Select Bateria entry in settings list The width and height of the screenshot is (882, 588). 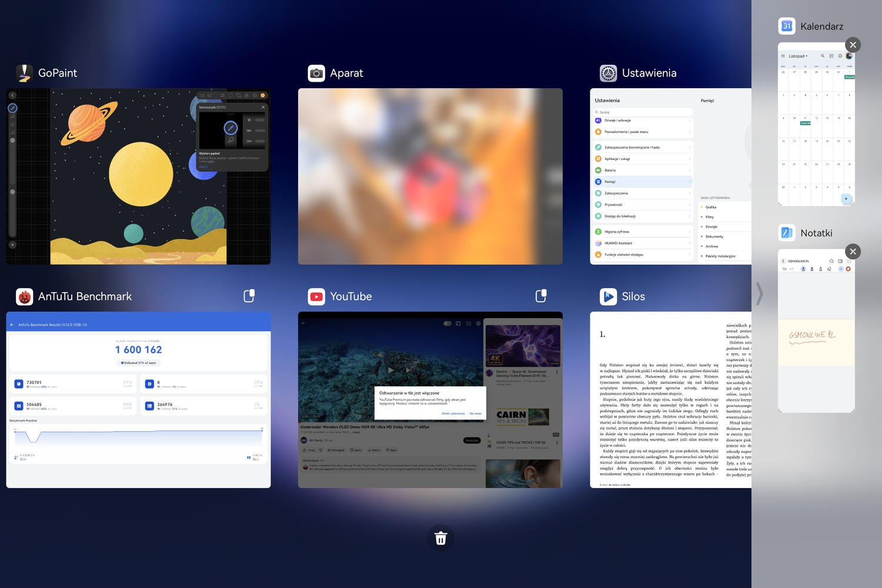643,171
